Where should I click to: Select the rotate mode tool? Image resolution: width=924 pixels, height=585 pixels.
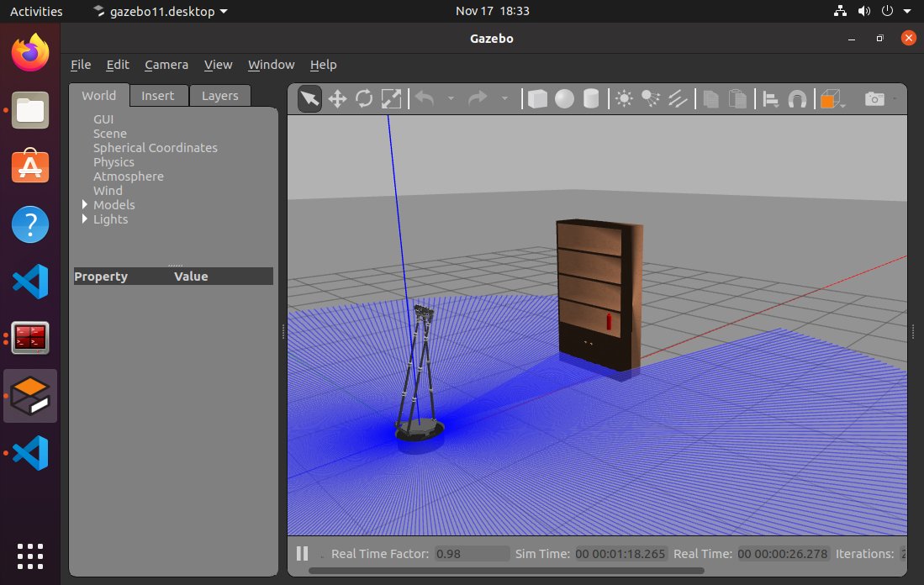(x=364, y=99)
